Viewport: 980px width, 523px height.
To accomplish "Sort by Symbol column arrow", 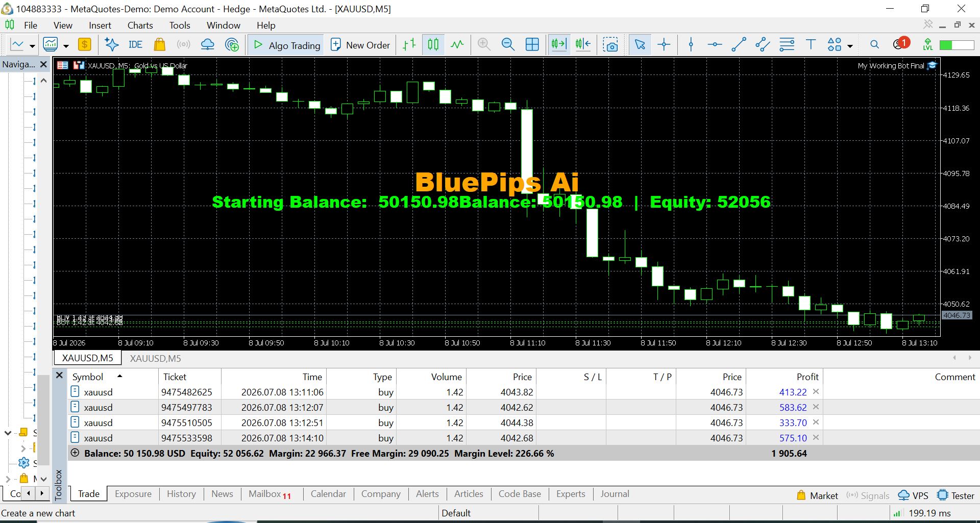I will [120, 376].
